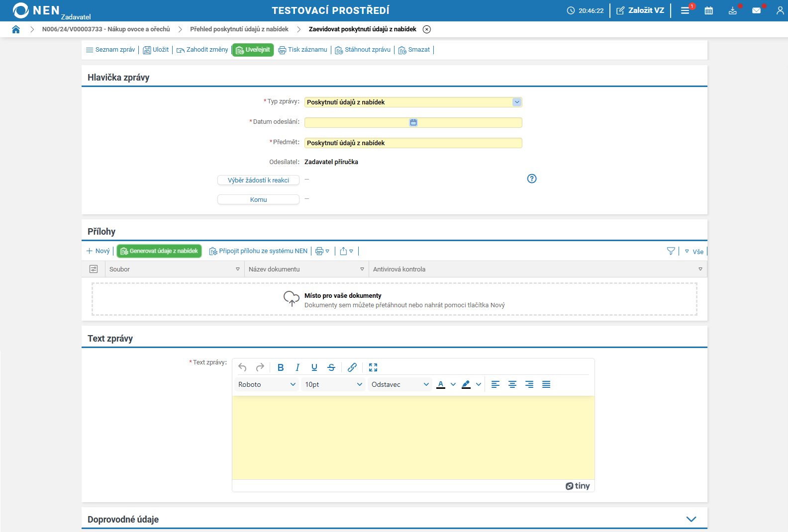Insert a link in the text editor
This screenshot has height=532, width=788.
352,367
